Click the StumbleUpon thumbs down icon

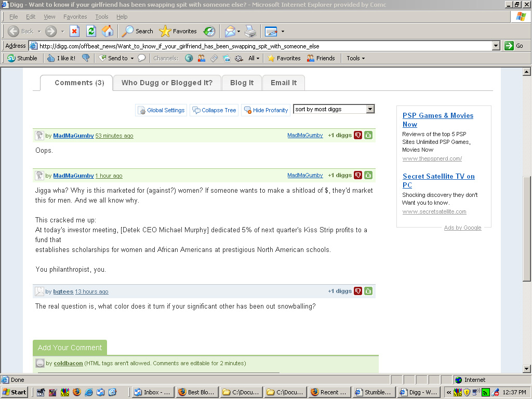[x=86, y=58]
